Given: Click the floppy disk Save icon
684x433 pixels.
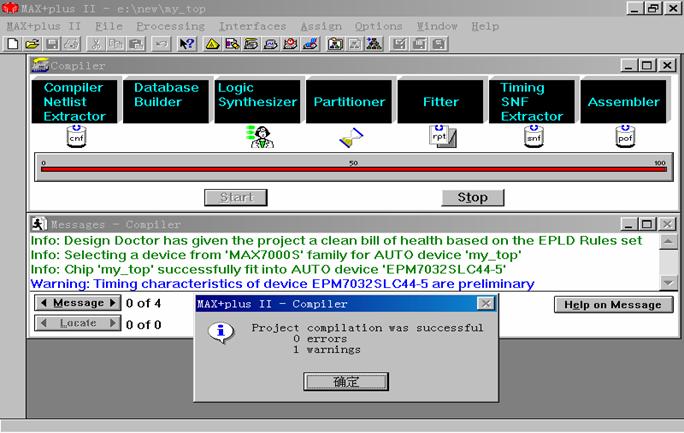Looking at the screenshot, I should point(52,44).
